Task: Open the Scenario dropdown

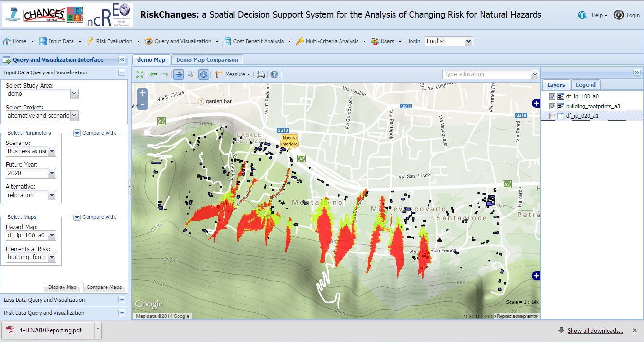Action: 52,151
